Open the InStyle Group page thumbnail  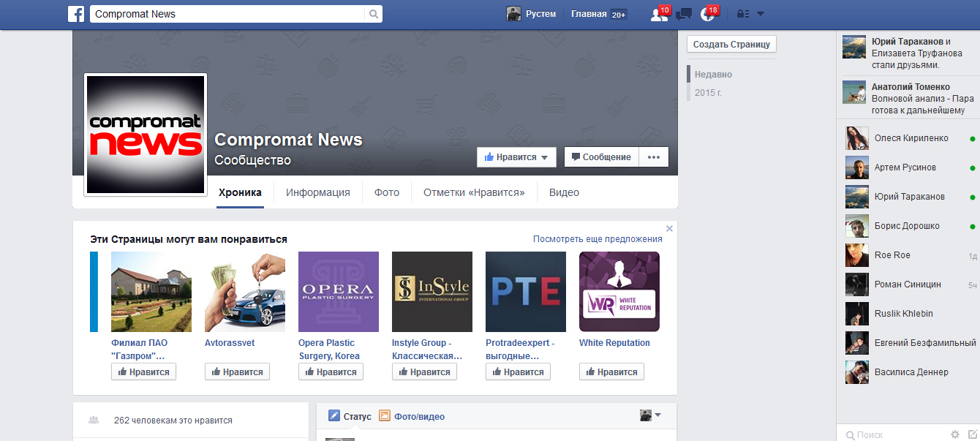pos(432,292)
